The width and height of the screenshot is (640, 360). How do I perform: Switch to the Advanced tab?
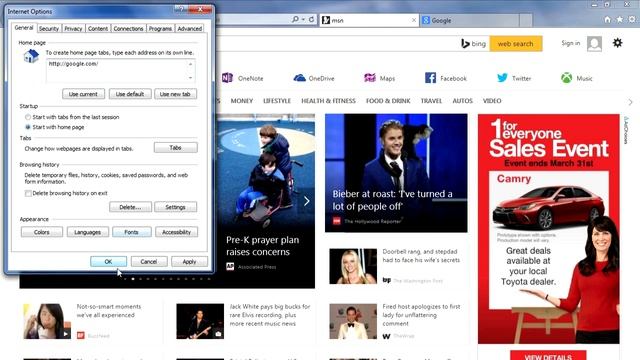(x=189, y=29)
